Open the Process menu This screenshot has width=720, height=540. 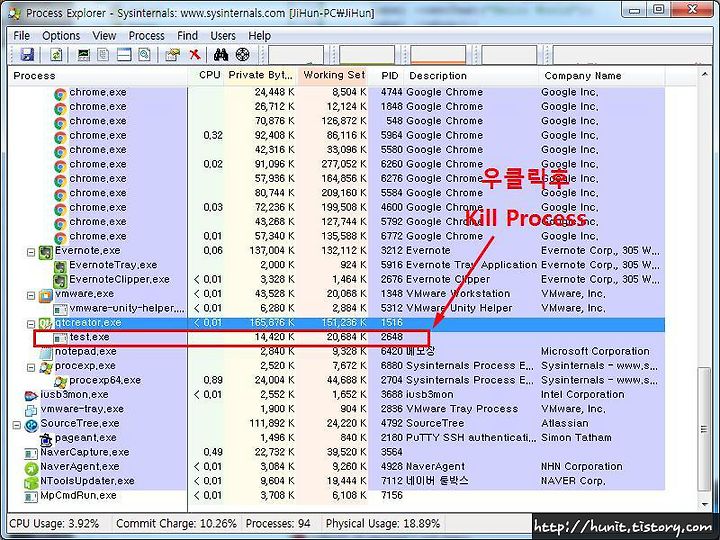pos(146,36)
